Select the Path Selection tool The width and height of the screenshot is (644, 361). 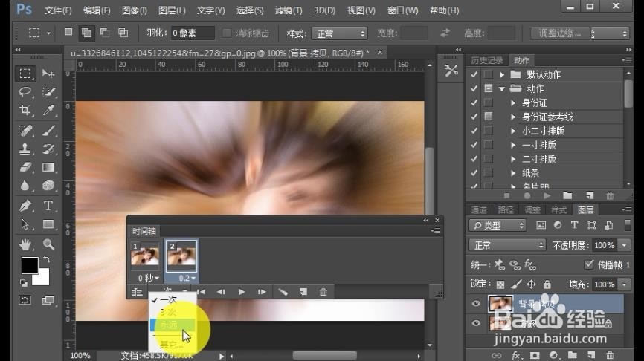25,224
